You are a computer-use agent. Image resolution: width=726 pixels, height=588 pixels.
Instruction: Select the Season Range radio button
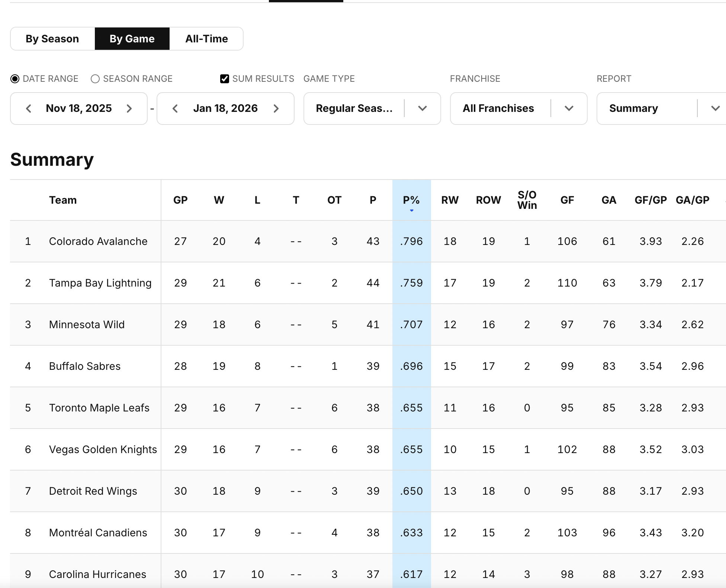tap(95, 79)
